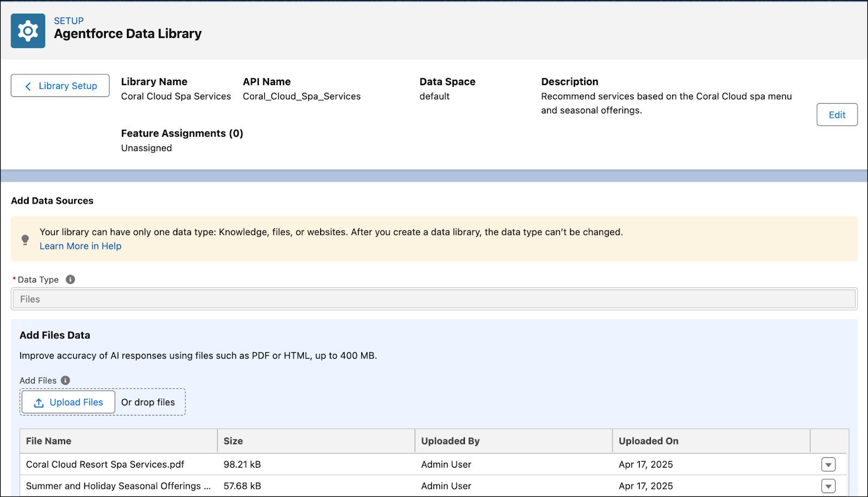The height and width of the screenshot is (497, 868).
Task: Click the back chevron in Library Setup
Action: (28, 86)
